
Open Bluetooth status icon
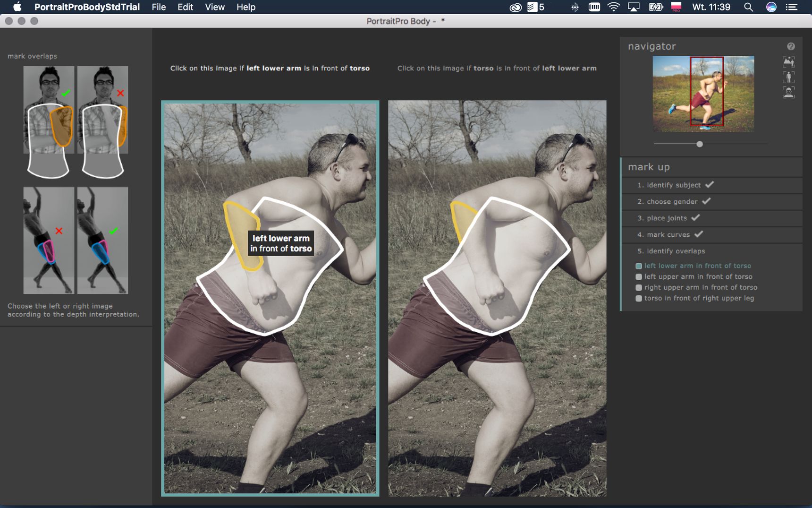575,7
